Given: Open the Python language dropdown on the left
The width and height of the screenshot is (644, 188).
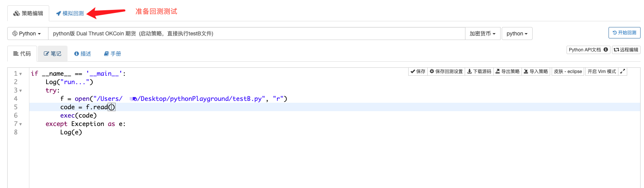Looking at the screenshot, I should [x=27, y=33].
